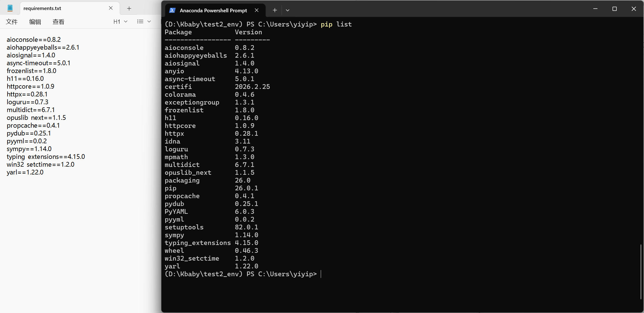Image resolution: width=644 pixels, height=313 pixels.
Task: Open a new terminal tab
Action: pyautogui.click(x=275, y=10)
